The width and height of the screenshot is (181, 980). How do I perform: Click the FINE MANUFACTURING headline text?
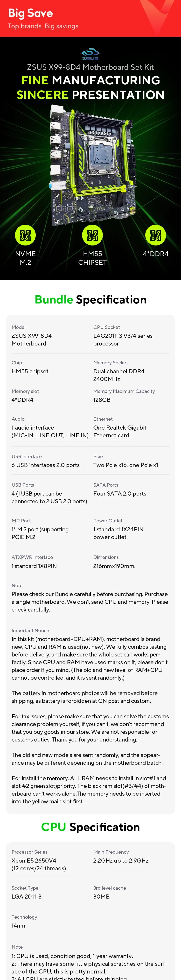pos(90,80)
